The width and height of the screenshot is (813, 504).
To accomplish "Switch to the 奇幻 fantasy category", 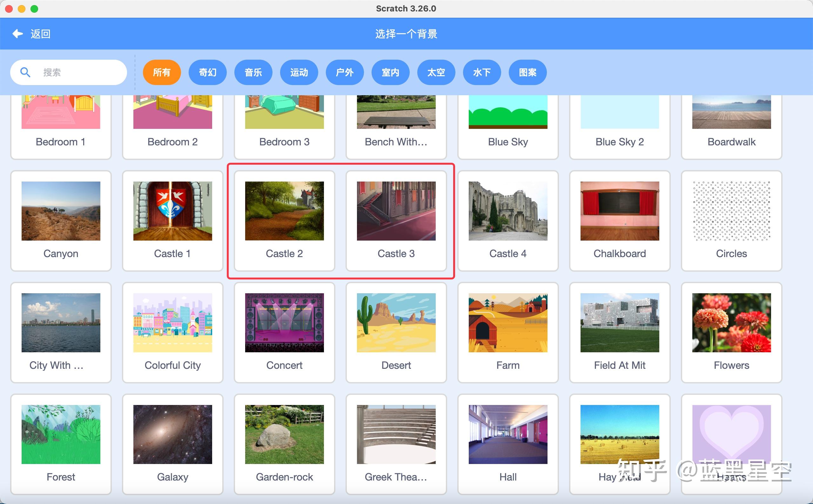I will pos(207,72).
